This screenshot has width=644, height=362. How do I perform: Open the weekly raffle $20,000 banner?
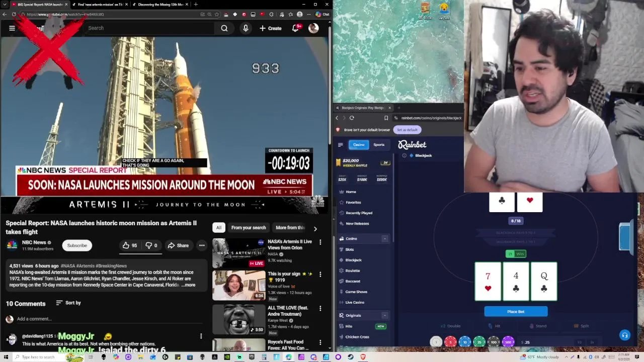click(x=363, y=162)
